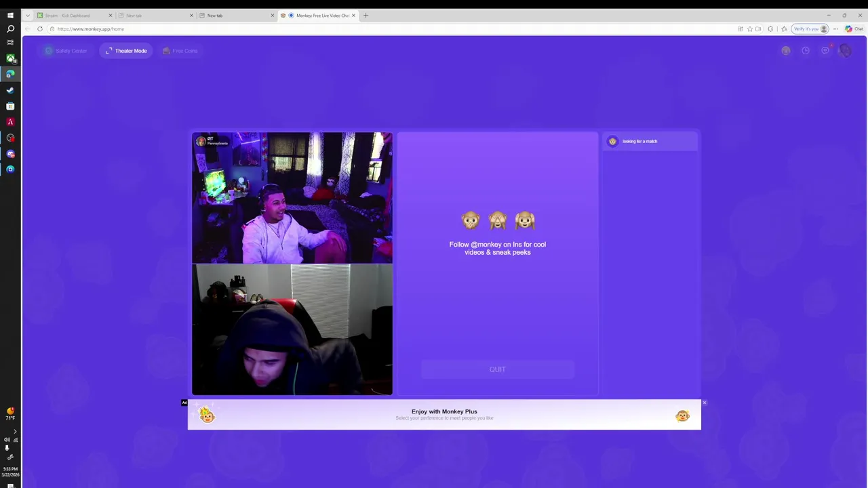868x488 pixels.
Task: Go back to previous page
Action: click(27, 29)
